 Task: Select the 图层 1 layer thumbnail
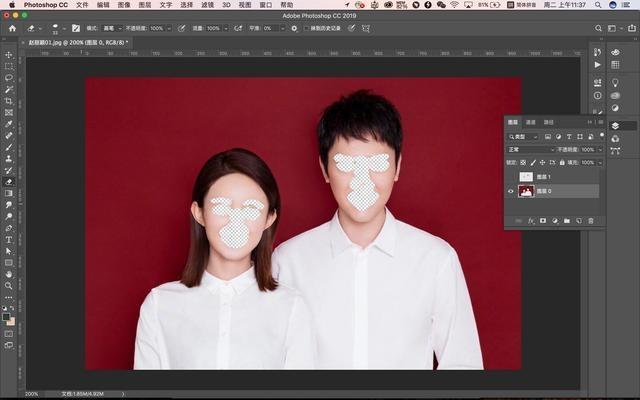click(526, 177)
